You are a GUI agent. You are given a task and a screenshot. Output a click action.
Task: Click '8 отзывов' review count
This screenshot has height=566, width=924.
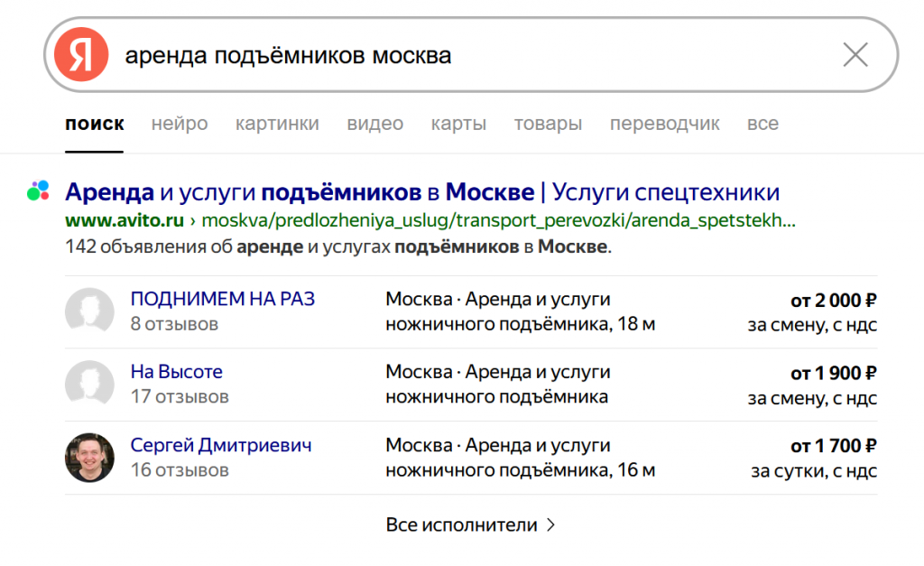coord(174,324)
